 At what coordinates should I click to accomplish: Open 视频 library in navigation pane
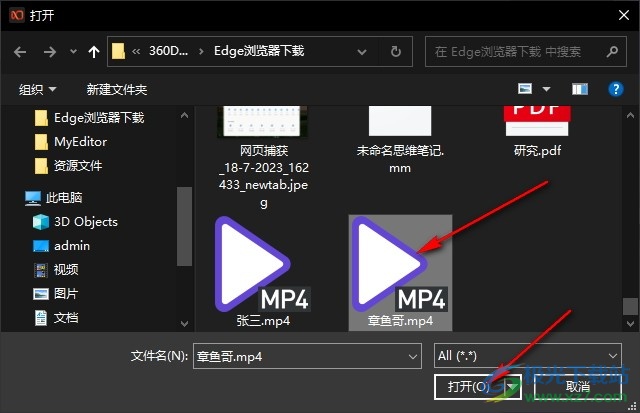point(66,269)
